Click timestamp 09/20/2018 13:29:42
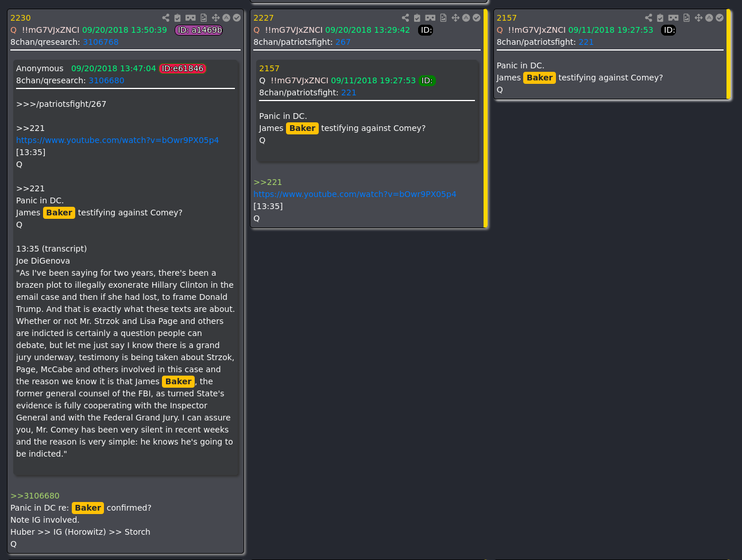 point(368,30)
